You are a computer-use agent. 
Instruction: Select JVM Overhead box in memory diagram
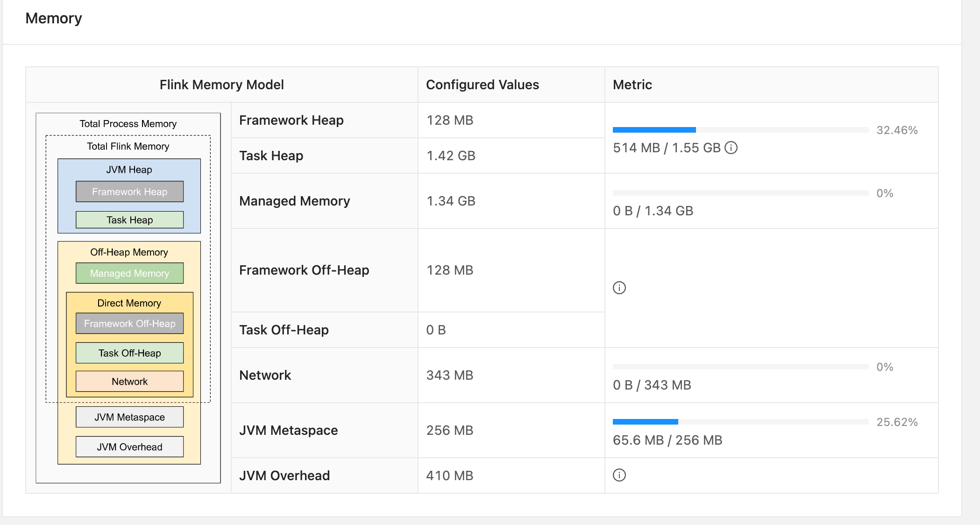(130, 447)
